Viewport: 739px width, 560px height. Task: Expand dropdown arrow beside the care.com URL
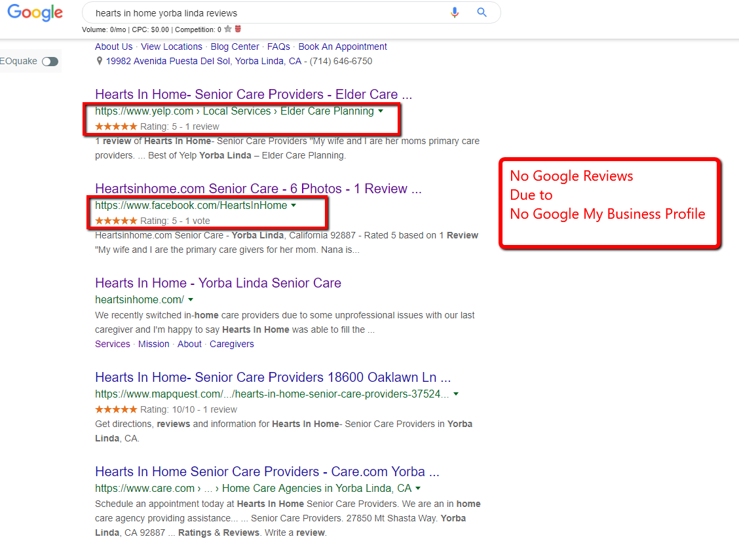[x=418, y=489]
